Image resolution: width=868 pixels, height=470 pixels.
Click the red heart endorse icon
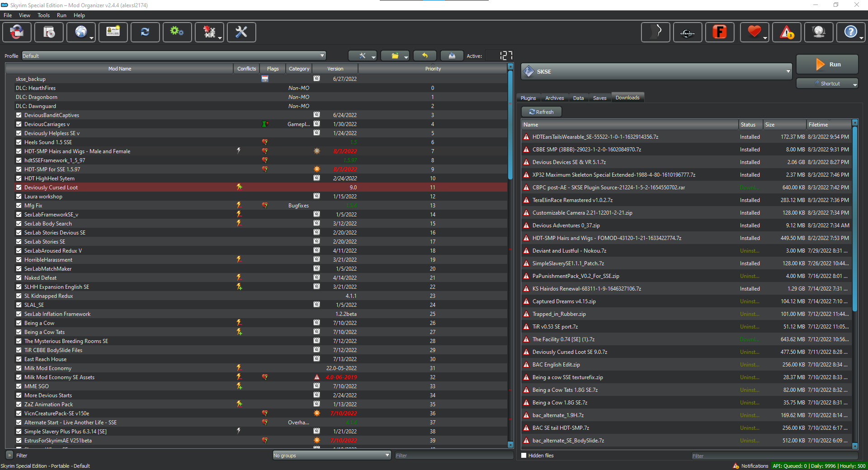(x=754, y=33)
